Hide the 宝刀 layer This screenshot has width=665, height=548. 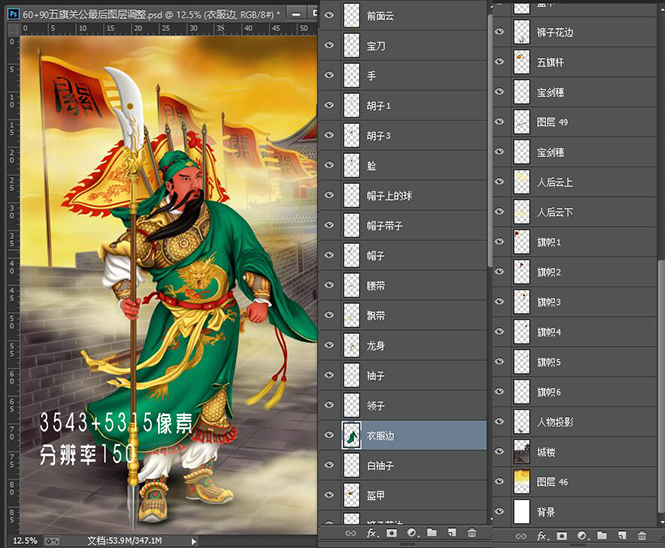click(329, 45)
